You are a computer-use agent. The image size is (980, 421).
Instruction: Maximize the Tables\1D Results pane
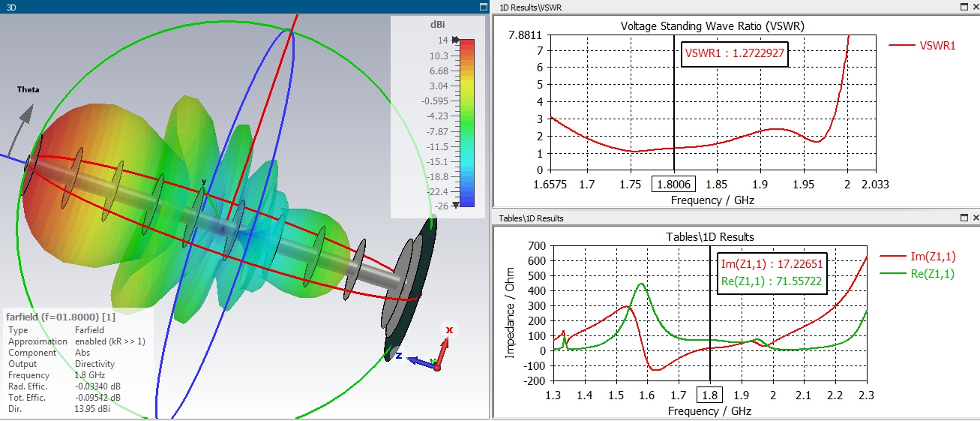tap(964, 218)
